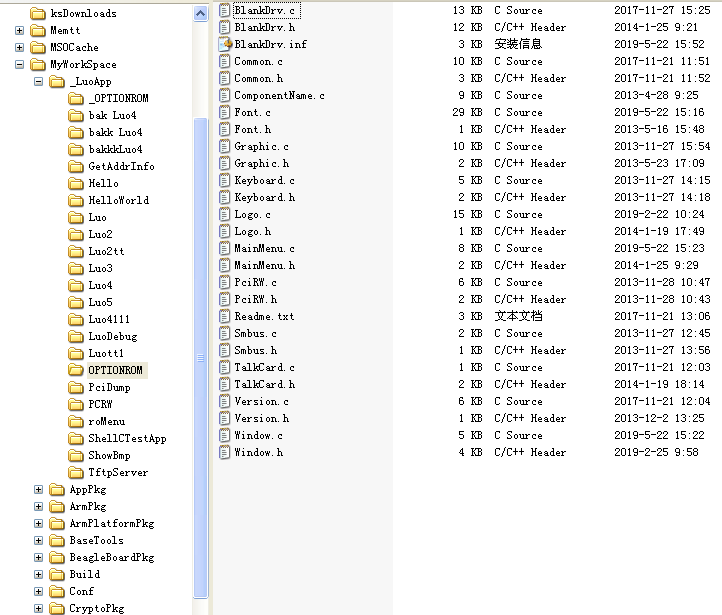
Task: Expand the Memtt folder node
Action: [19, 30]
